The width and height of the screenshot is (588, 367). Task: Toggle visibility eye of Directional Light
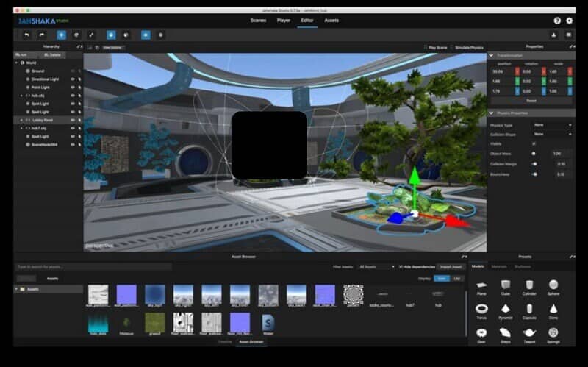pos(73,79)
